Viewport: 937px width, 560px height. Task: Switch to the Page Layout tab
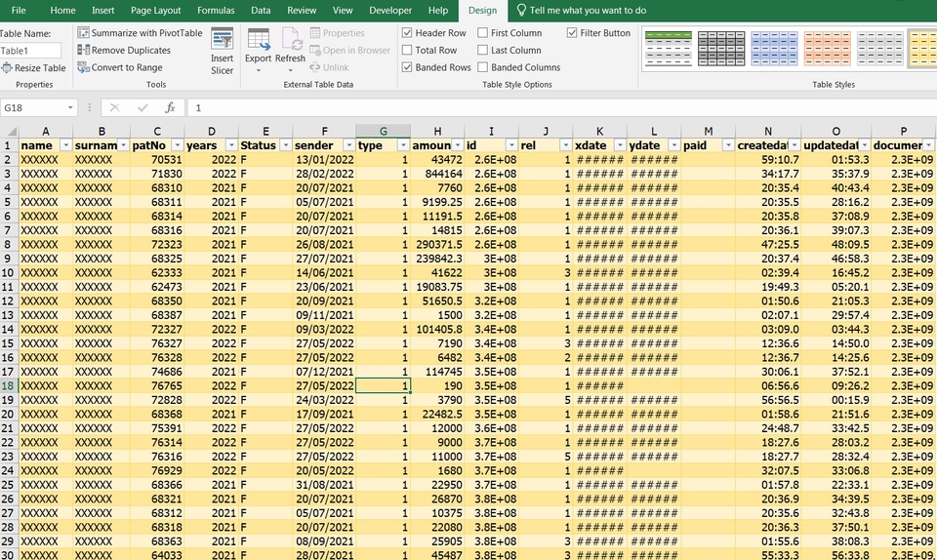pos(155,10)
